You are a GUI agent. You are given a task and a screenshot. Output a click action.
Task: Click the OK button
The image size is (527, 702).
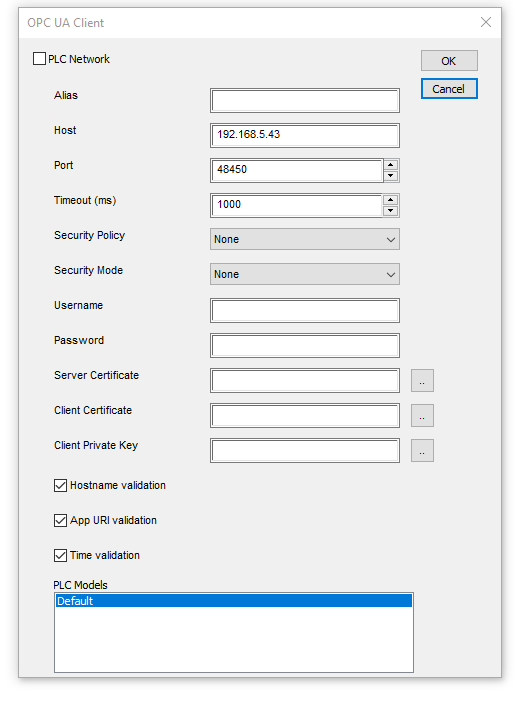coord(449,60)
